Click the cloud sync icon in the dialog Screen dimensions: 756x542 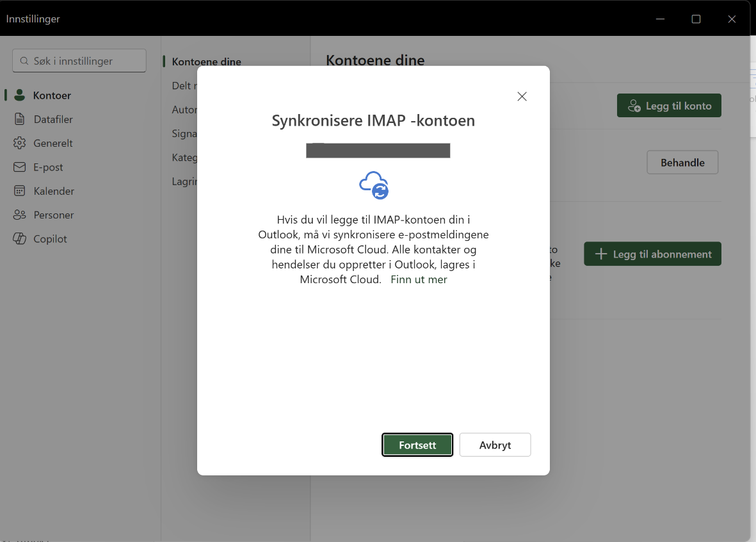[x=374, y=185]
